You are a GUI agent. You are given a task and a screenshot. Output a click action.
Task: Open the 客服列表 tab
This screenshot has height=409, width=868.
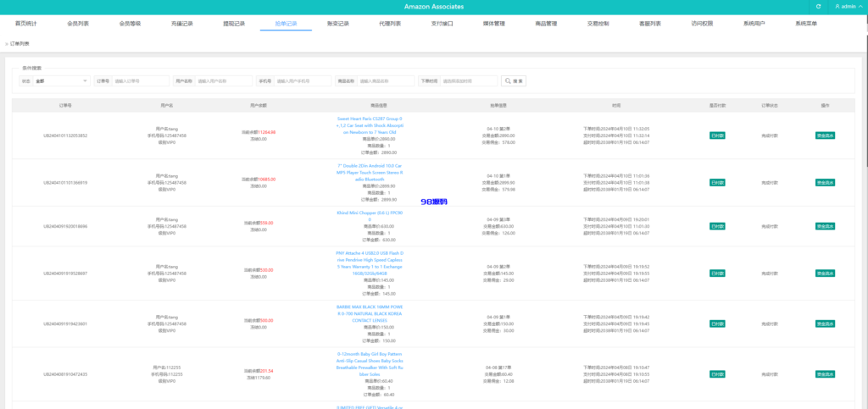(650, 24)
